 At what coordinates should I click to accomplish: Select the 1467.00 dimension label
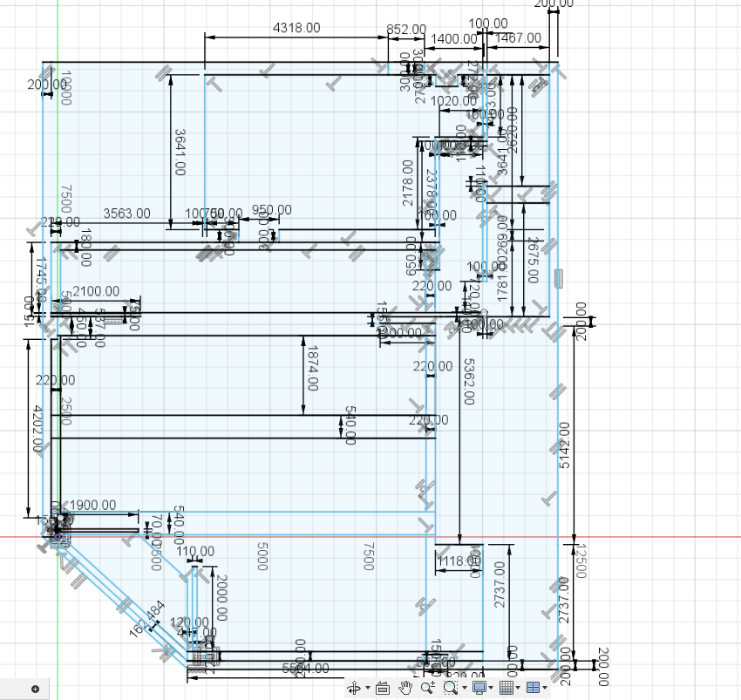[x=518, y=37]
